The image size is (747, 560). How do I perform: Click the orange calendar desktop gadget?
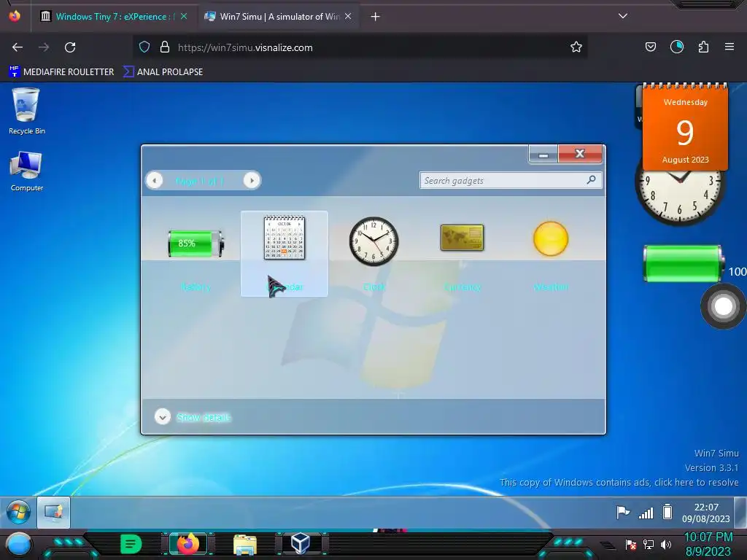point(685,127)
